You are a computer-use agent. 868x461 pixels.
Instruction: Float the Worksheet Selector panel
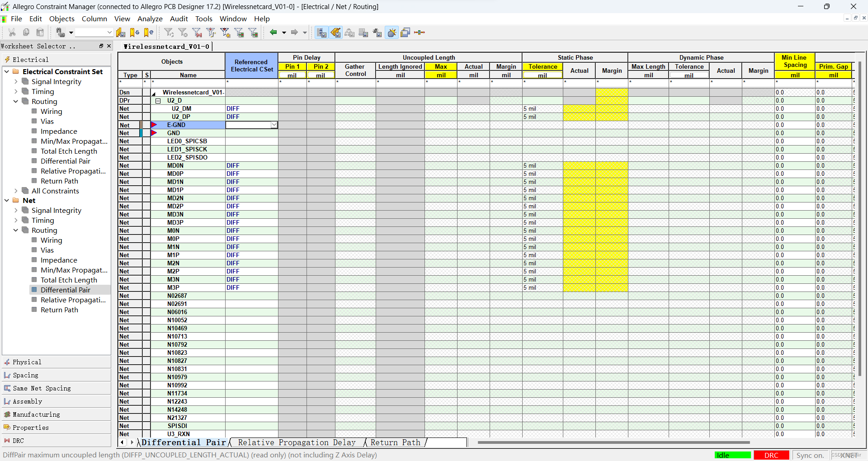click(x=101, y=46)
